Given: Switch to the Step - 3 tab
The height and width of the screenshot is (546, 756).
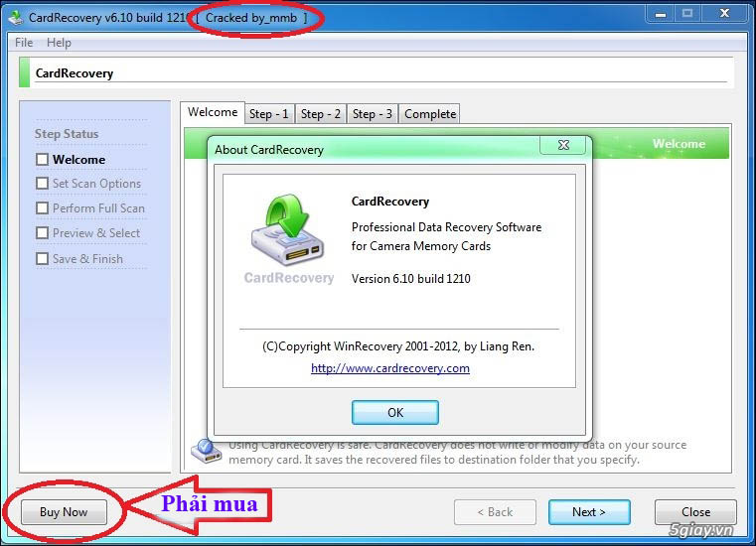Looking at the screenshot, I should pyautogui.click(x=373, y=114).
